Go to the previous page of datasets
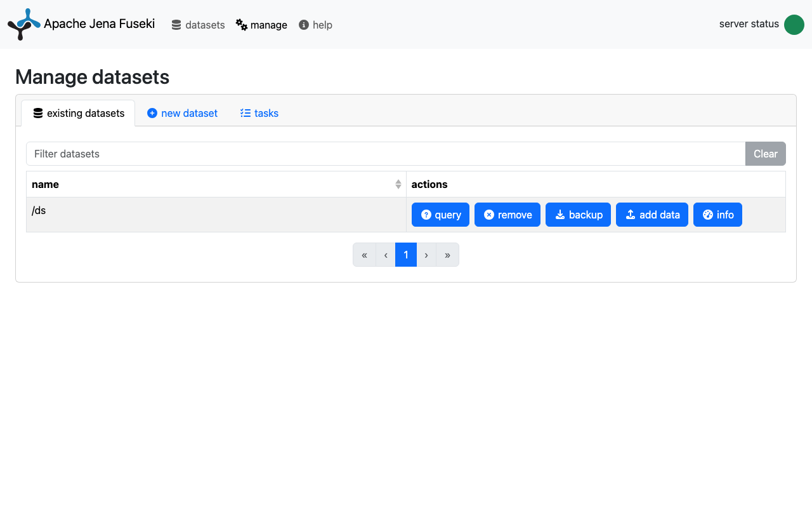The height and width of the screenshot is (508, 812). 386,255
